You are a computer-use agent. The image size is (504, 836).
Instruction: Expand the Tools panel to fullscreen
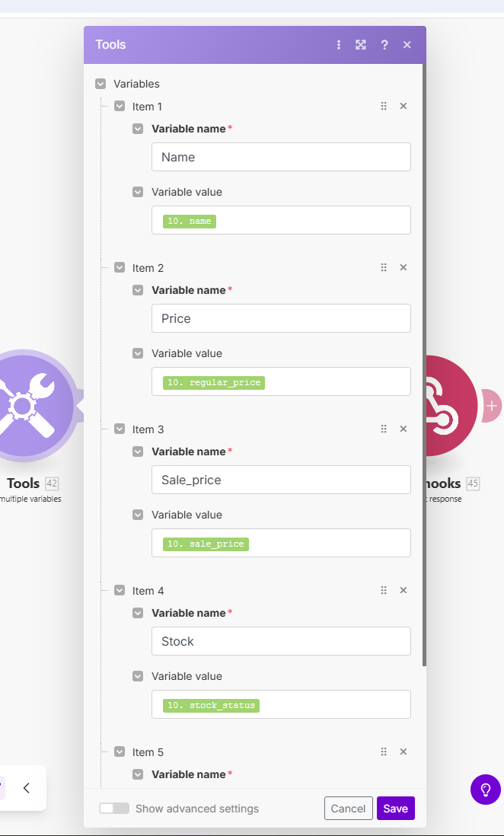361,45
